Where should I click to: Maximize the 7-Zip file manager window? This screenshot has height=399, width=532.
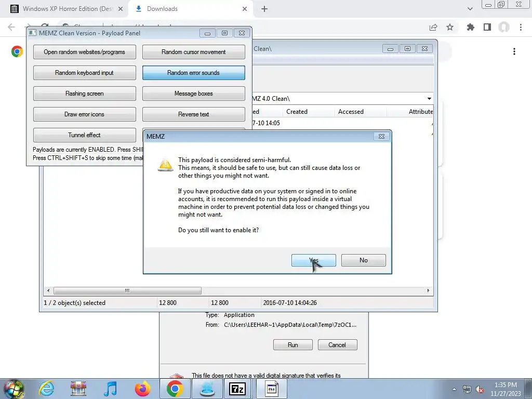[x=407, y=49]
